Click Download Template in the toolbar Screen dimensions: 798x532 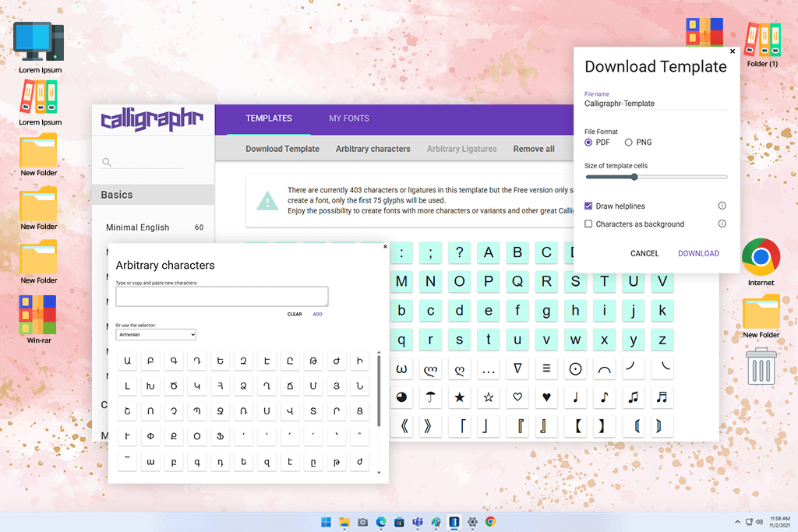tap(282, 149)
